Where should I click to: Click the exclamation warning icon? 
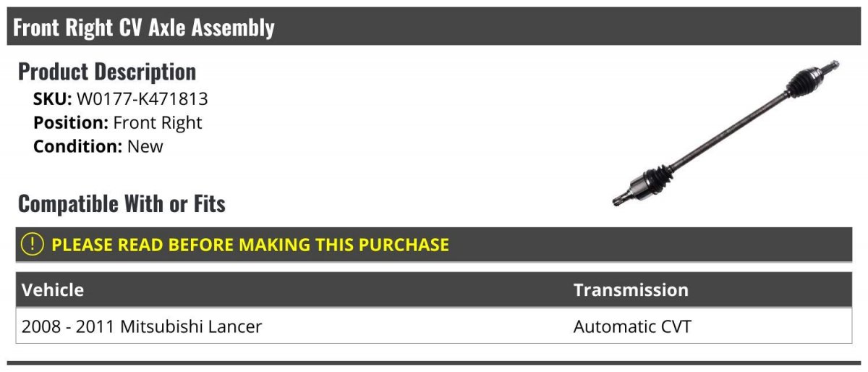(33, 245)
